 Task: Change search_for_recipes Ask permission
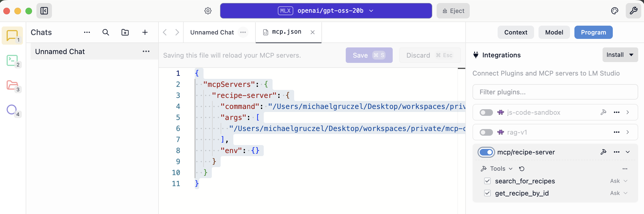click(619, 181)
